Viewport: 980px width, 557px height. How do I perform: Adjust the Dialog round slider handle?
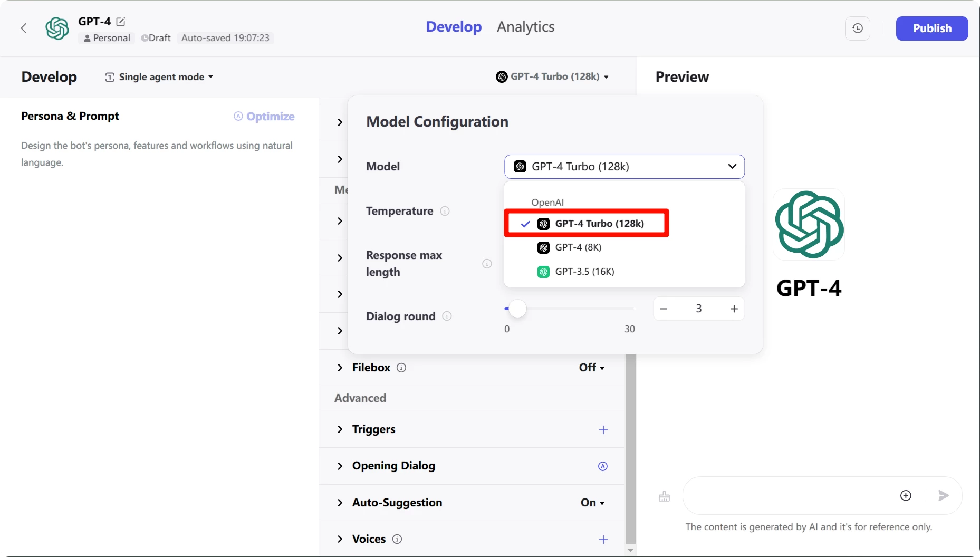pos(517,309)
